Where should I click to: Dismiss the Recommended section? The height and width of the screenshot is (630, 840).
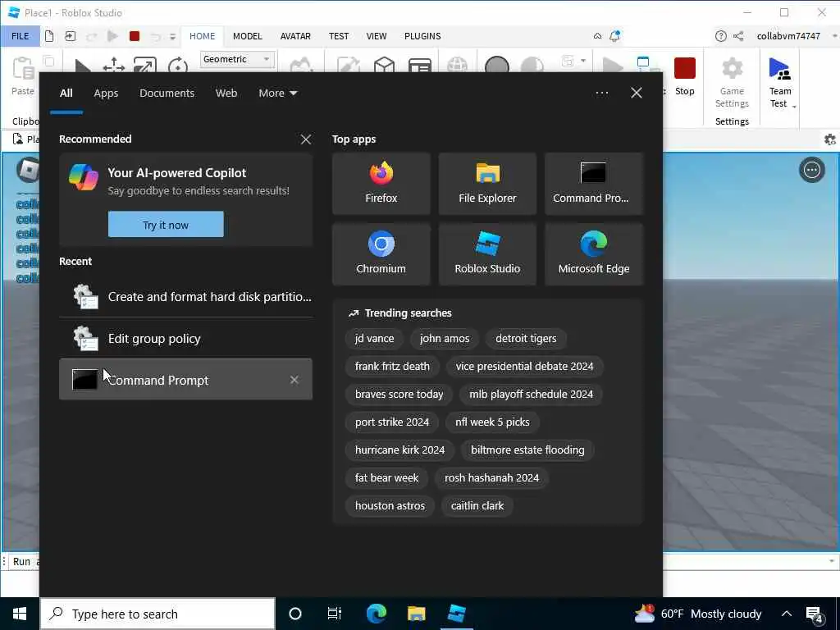point(306,139)
